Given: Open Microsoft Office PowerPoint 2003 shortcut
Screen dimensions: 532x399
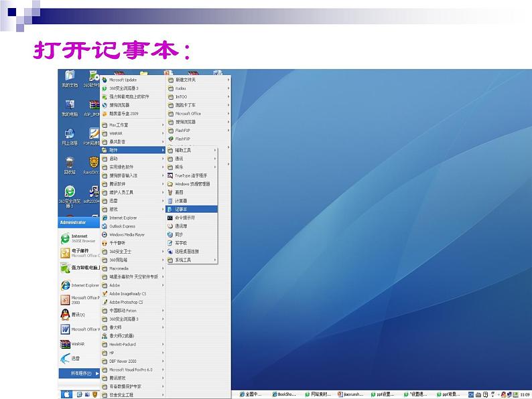Looking at the screenshot, I should [79, 300].
